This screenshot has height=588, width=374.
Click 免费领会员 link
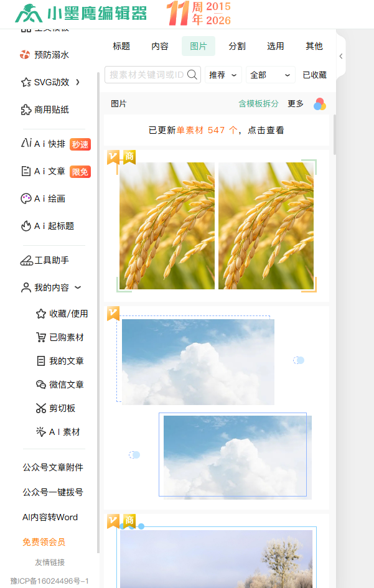coord(44,542)
